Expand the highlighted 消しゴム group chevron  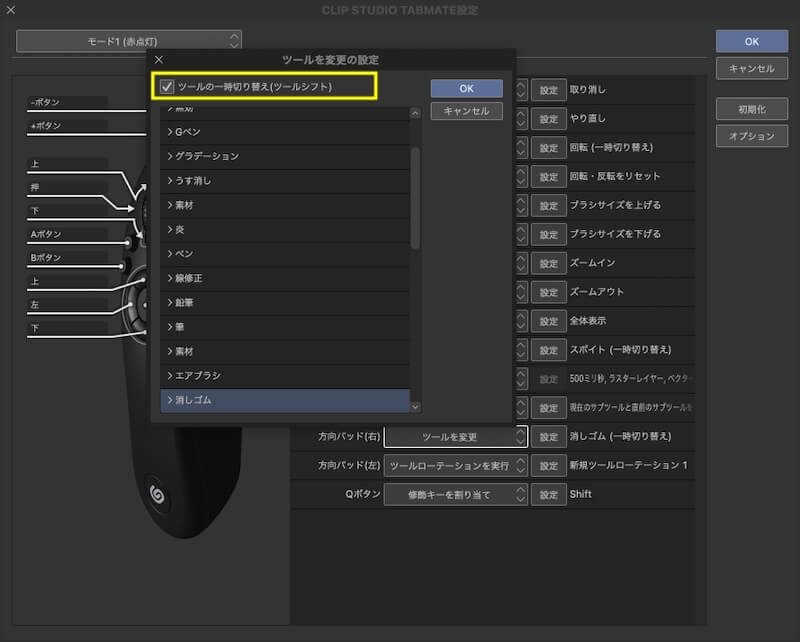click(x=170, y=400)
